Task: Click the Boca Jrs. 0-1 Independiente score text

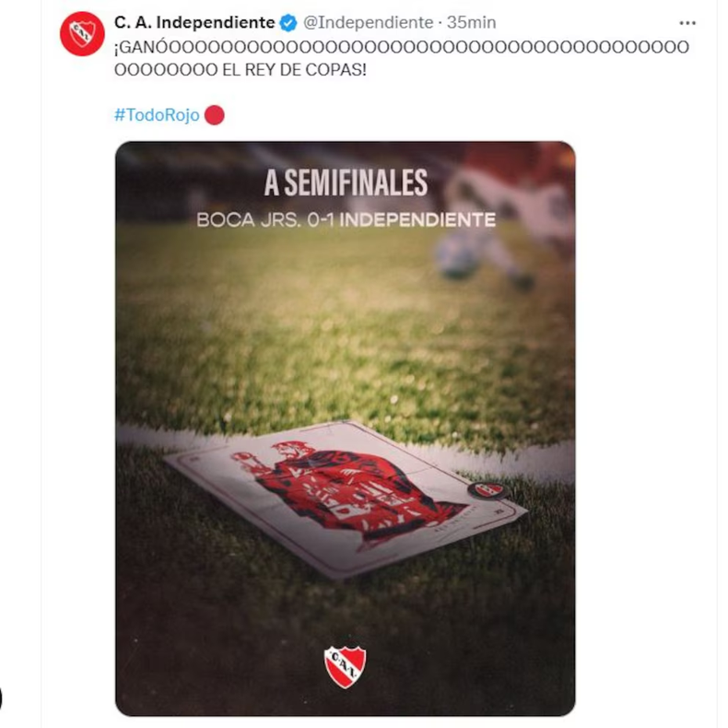Action: [x=346, y=219]
